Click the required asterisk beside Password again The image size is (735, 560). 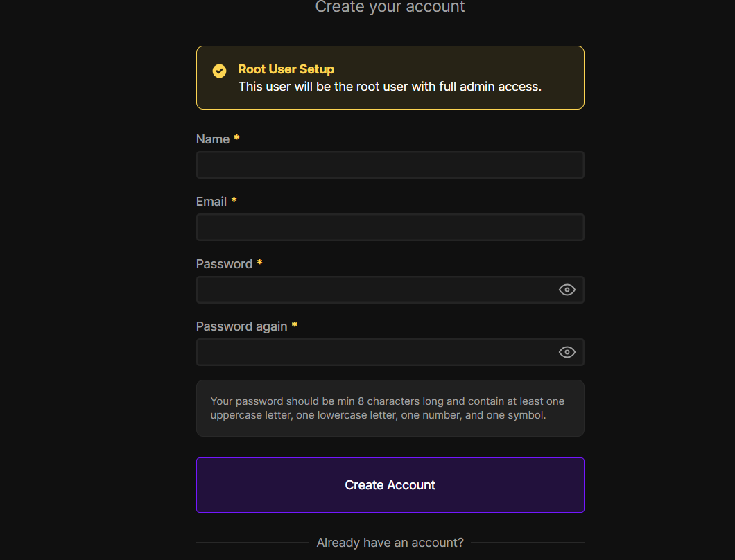(294, 326)
